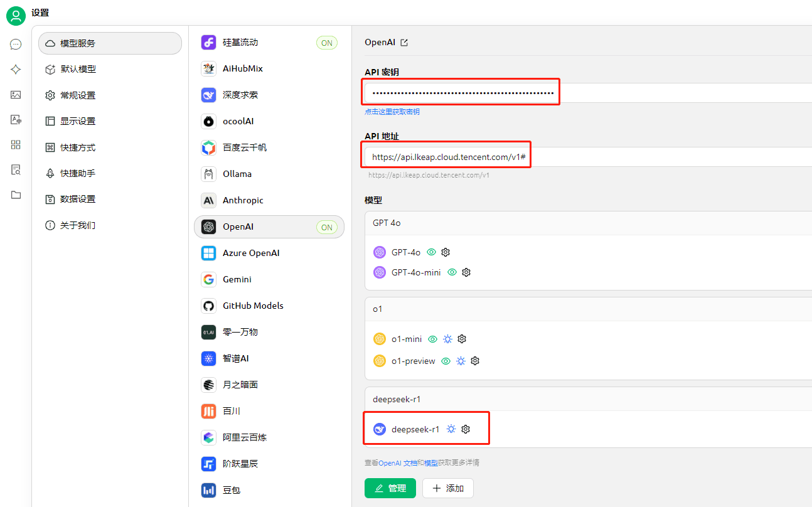The width and height of the screenshot is (812, 507).
Task: Select ocoolAI provider
Action: click(x=269, y=121)
